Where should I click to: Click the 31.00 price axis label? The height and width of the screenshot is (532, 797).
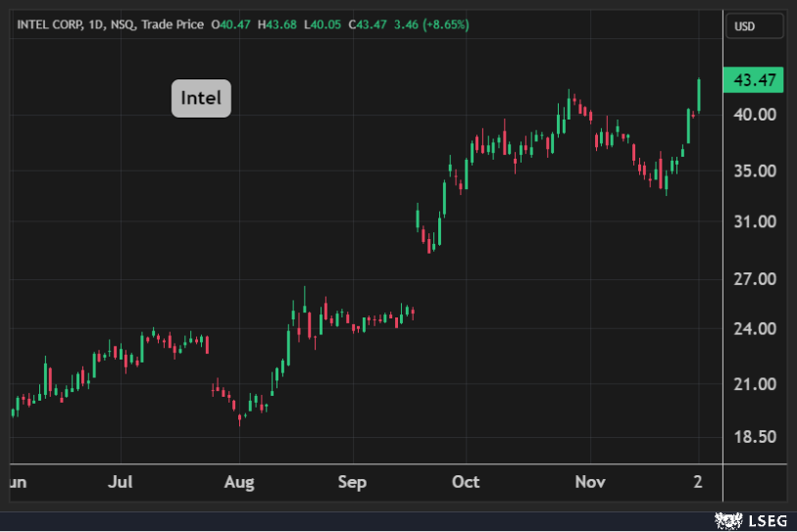coord(755,222)
